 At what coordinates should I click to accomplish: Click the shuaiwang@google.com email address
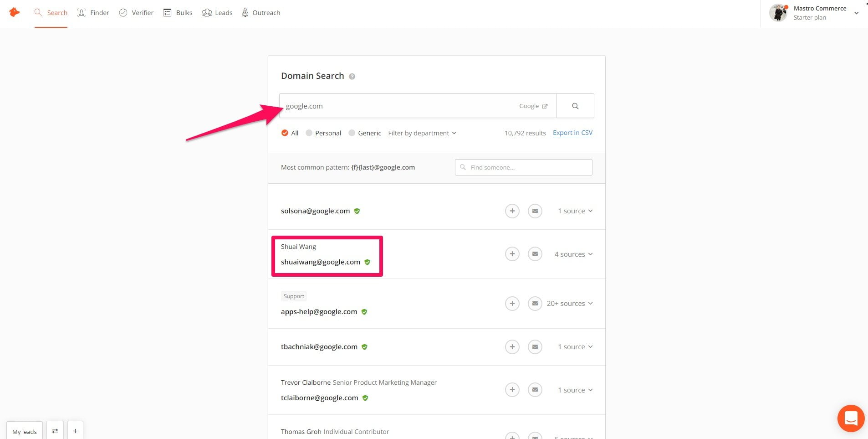point(321,262)
